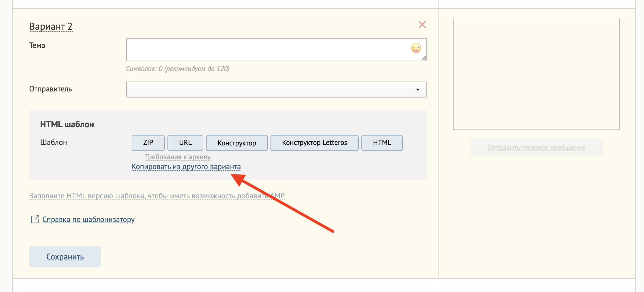Click Отправить тестовое сообщение
This screenshot has width=644, height=292.
536,147
